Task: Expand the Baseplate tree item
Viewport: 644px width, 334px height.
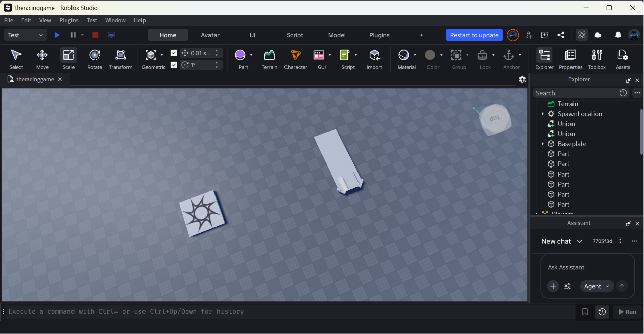Action: coord(542,144)
